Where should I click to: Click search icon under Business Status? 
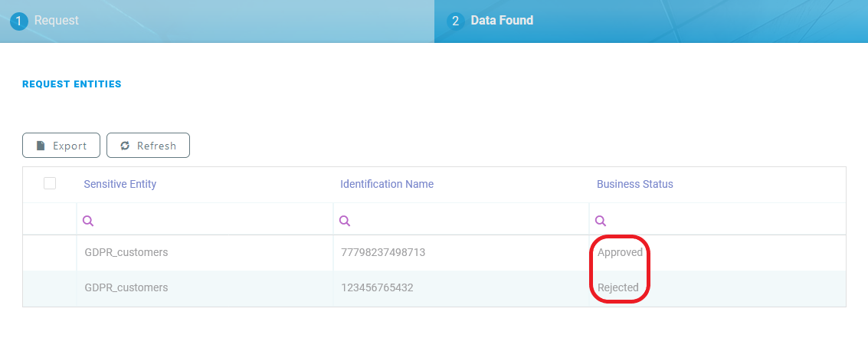[x=601, y=221]
